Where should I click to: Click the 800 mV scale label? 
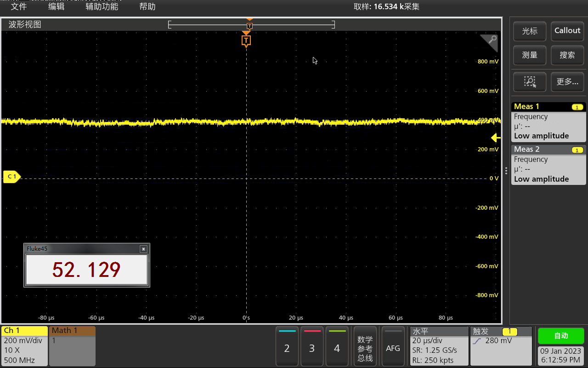point(488,62)
